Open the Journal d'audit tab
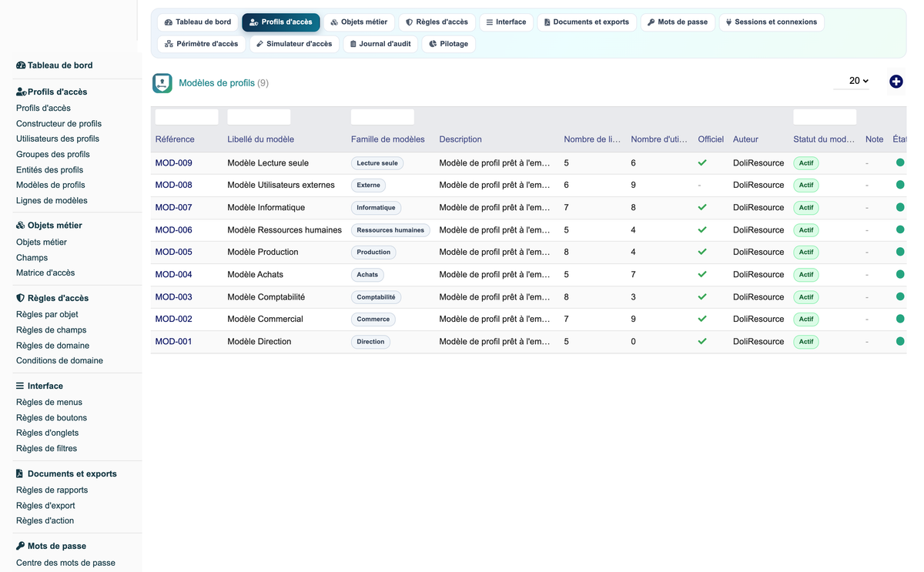Image resolution: width=924 pixels, height=572 pixels. 380,44
